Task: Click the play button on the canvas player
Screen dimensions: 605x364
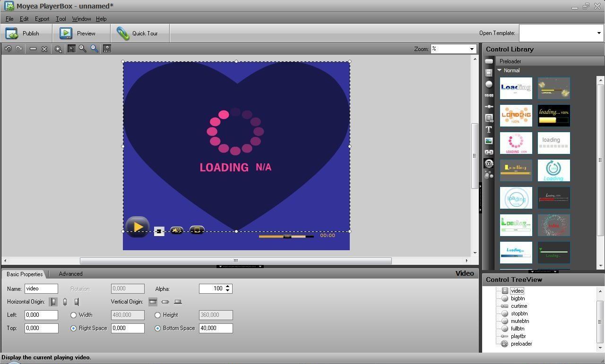Action: tap(138, 227)
